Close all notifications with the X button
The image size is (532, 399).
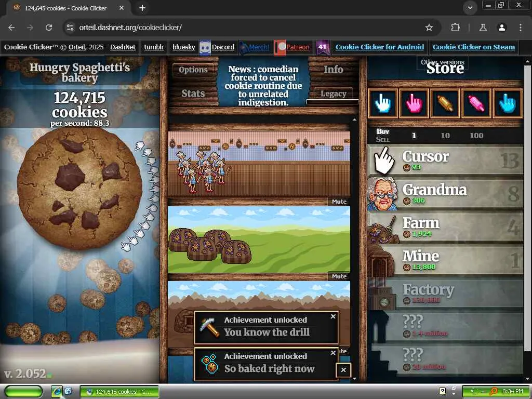pyautogui.click(x=343, y=370)
